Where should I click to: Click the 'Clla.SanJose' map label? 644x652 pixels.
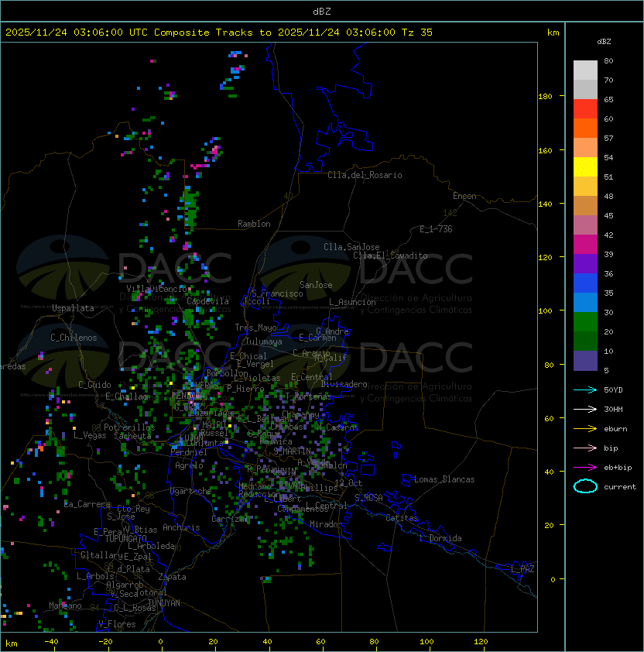pyautogui.click(x=351, y=247)
